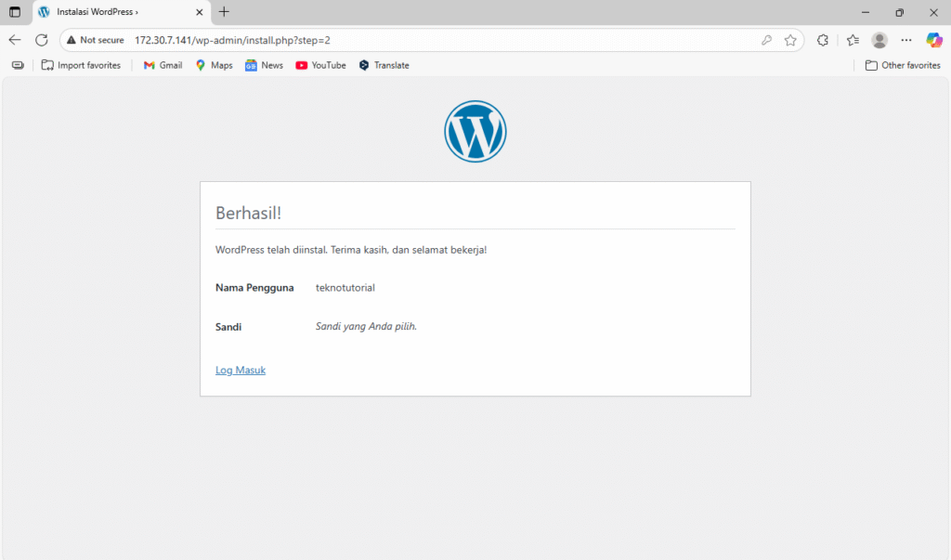Reload the current page

point(41,40)
